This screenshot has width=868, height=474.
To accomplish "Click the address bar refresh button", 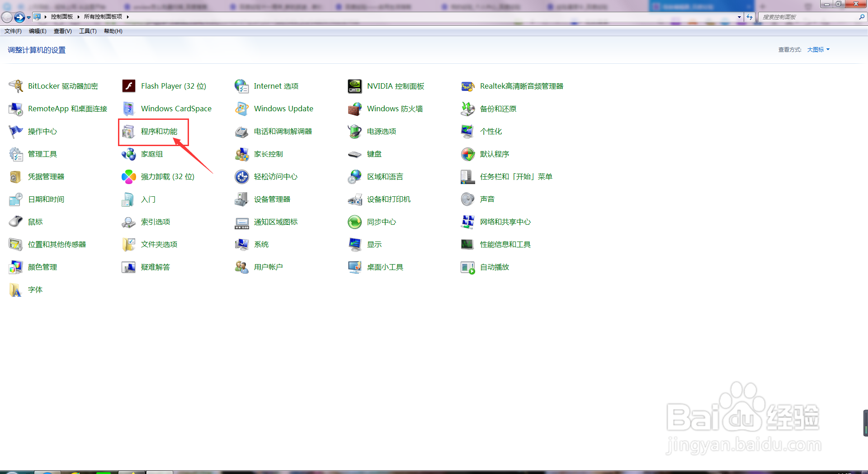I will point(750,17).
